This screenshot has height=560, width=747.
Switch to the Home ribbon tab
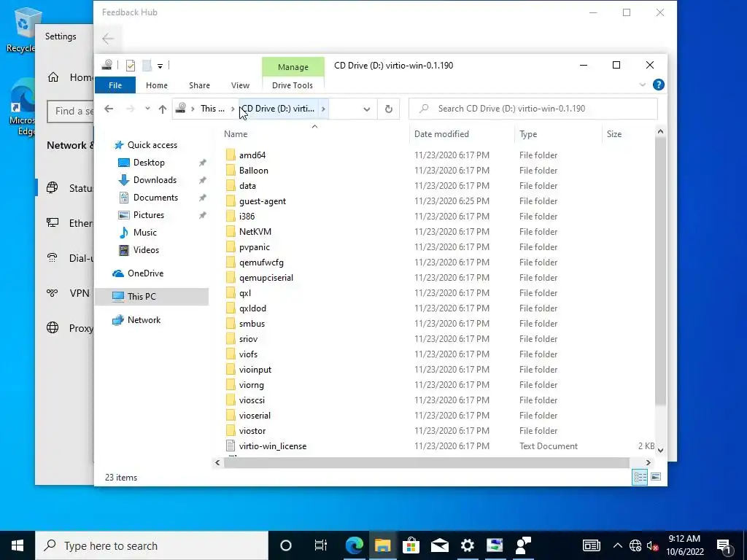tap(157, 85)
